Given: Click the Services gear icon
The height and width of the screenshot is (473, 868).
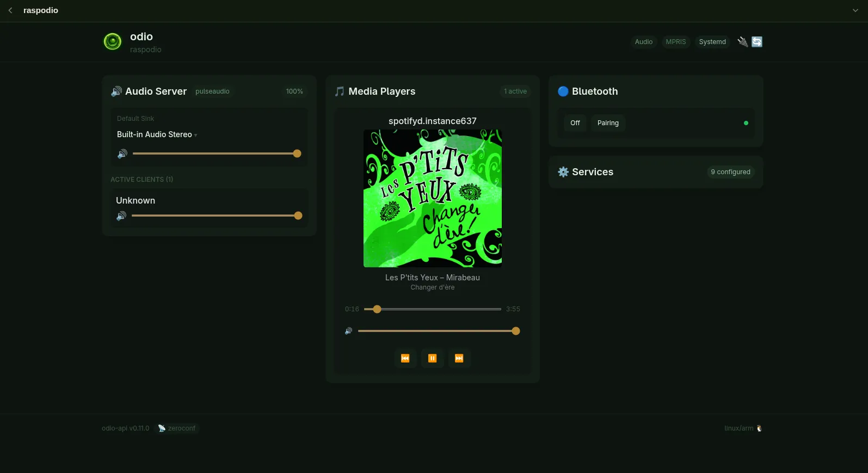Looking at the screenshot, I should [x=563, y=172].
